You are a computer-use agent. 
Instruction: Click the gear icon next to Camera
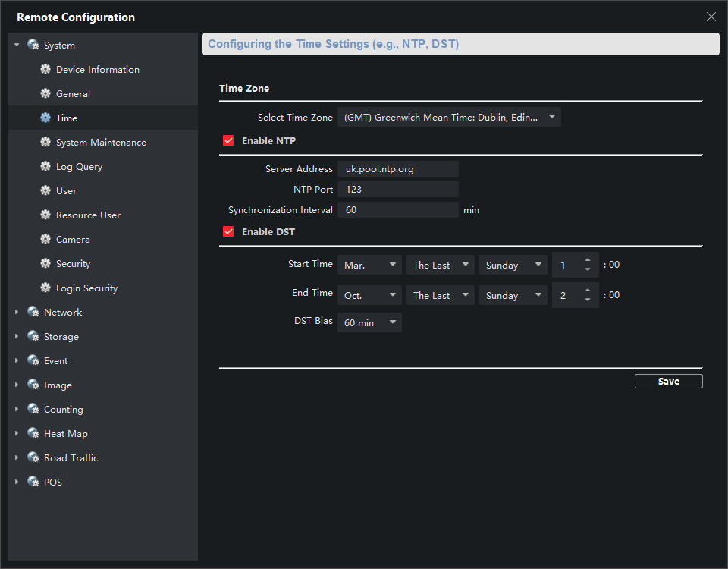click(x=45, y=240)
